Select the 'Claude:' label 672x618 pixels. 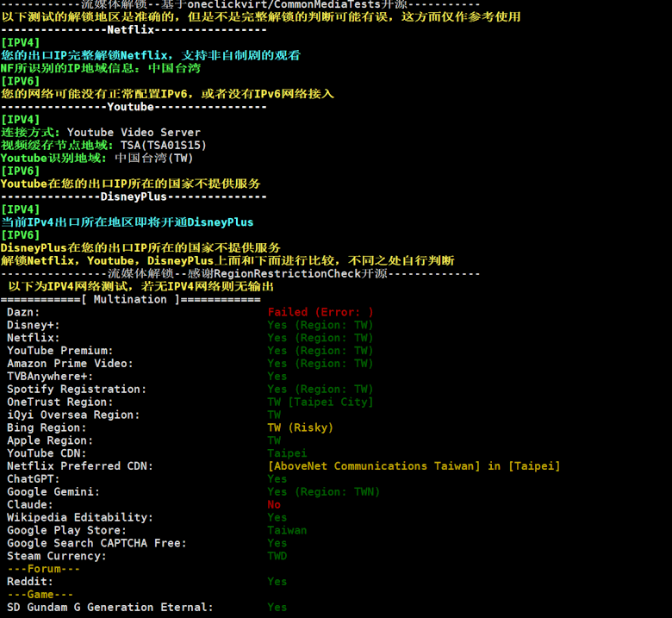pos(30,505)
